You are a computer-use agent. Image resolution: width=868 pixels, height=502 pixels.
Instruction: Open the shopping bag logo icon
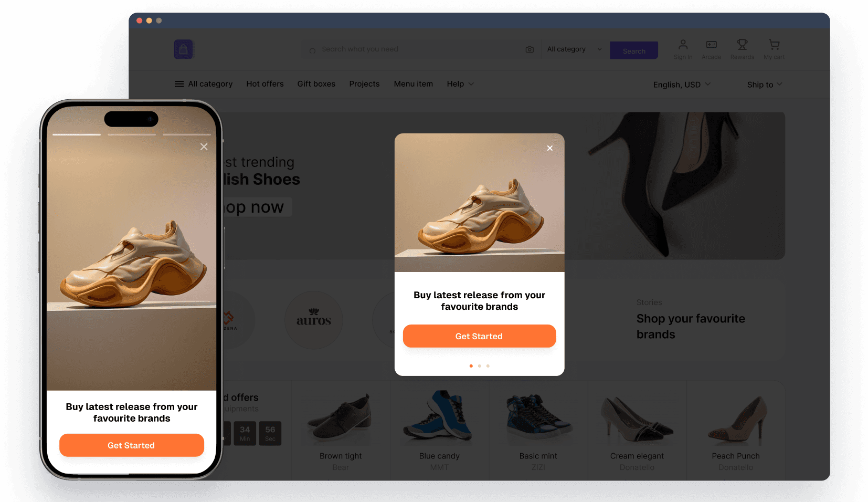(x=183, y=49)
